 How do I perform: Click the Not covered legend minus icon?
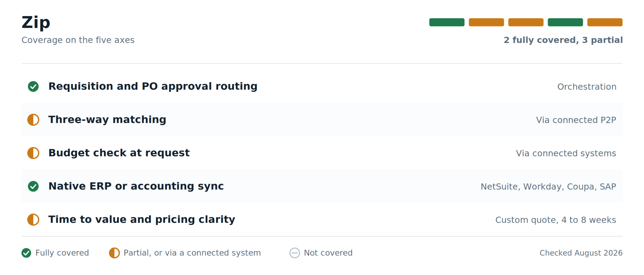pos(295,253)
